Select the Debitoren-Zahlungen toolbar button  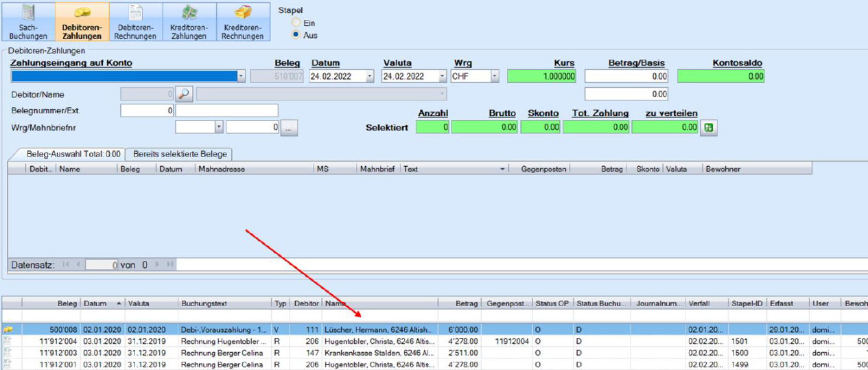coord(82,21)
